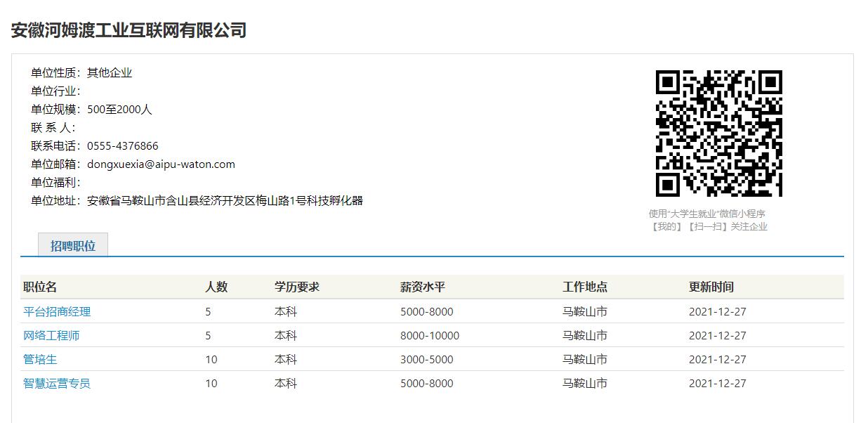The width and height of the screenshot is (868, 423).
Task: Click the 工作地点 column header
Action: (585, 287)
